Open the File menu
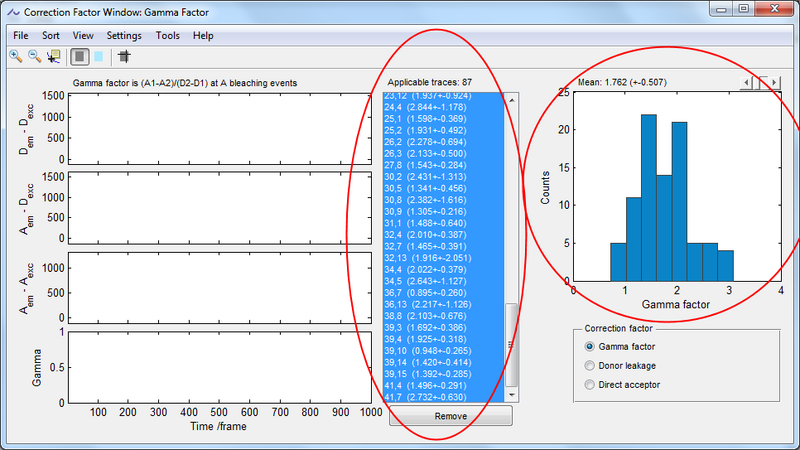The image size is (800, 450). [20, 35]
